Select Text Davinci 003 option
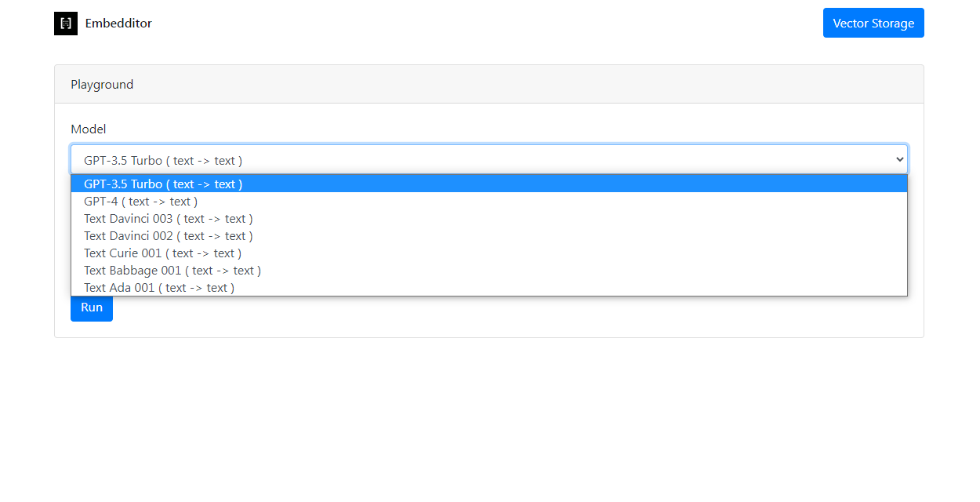This screenshot has height=502, width=980. point(169,219)
